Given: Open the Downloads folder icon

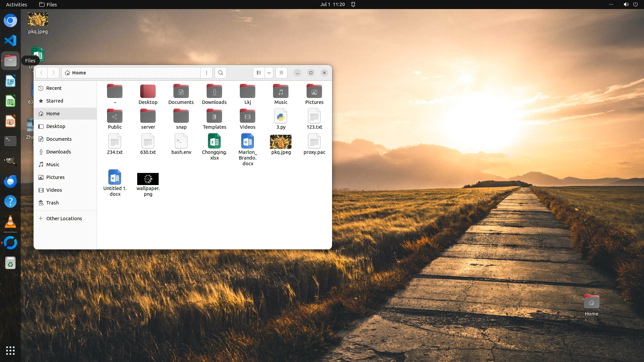Looking at the screenshot, I should (x=214, y=92).
